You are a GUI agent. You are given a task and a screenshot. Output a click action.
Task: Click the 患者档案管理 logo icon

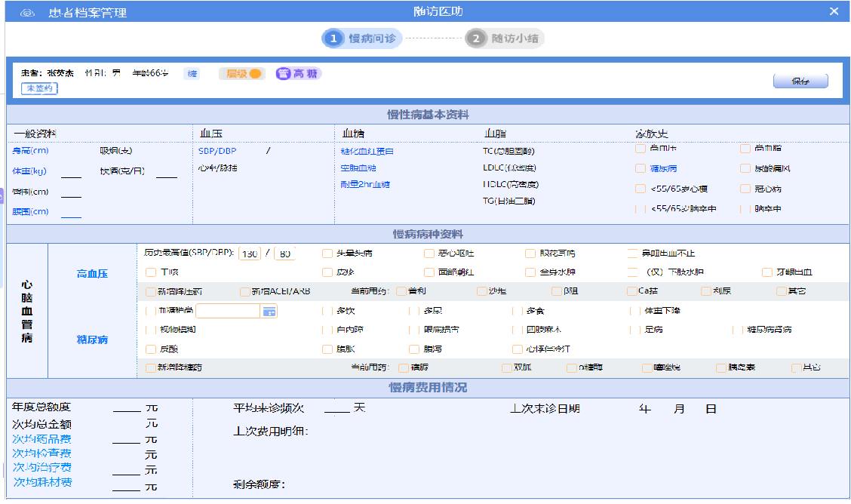[x=27, y=13]
